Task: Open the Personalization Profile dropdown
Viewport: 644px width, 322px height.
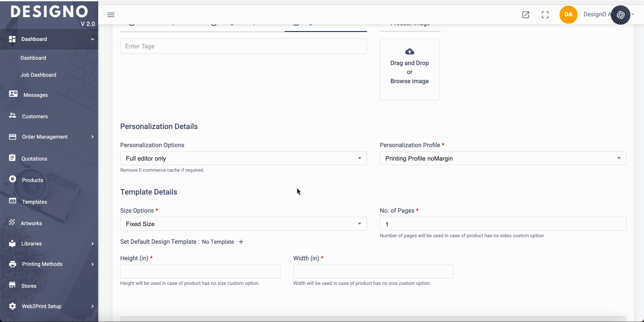Action: pyautogui.click(x=502, y=158)
